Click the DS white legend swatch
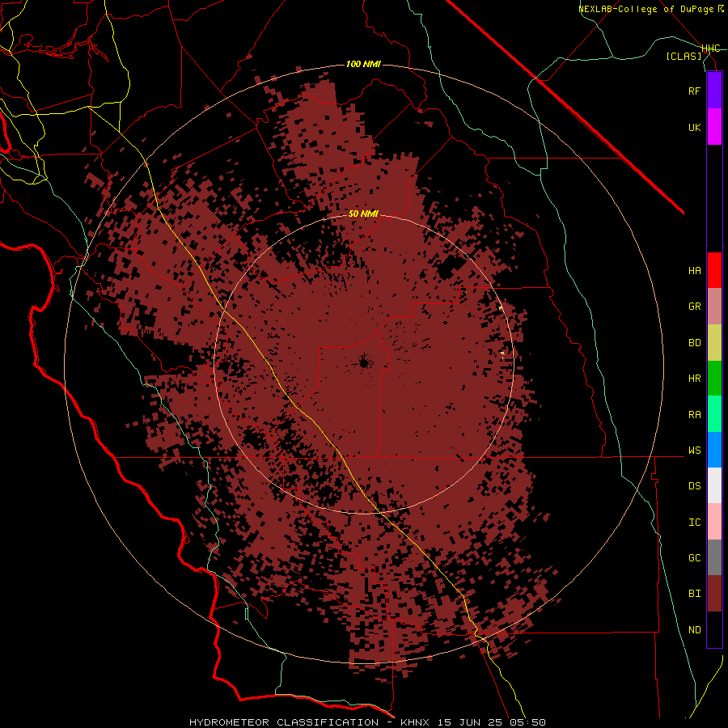Screen dimensions: 728x728 714,485
